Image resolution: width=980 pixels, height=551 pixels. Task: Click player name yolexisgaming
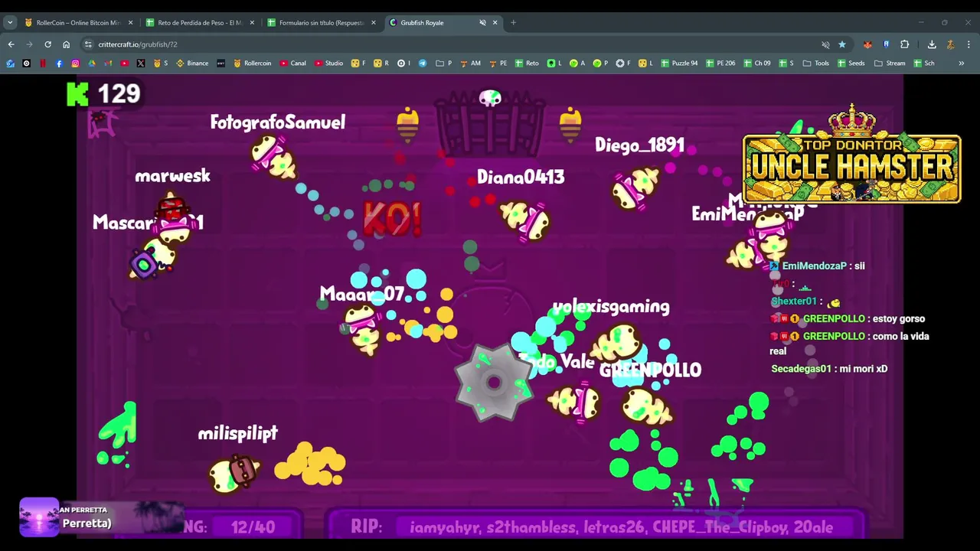611,307
